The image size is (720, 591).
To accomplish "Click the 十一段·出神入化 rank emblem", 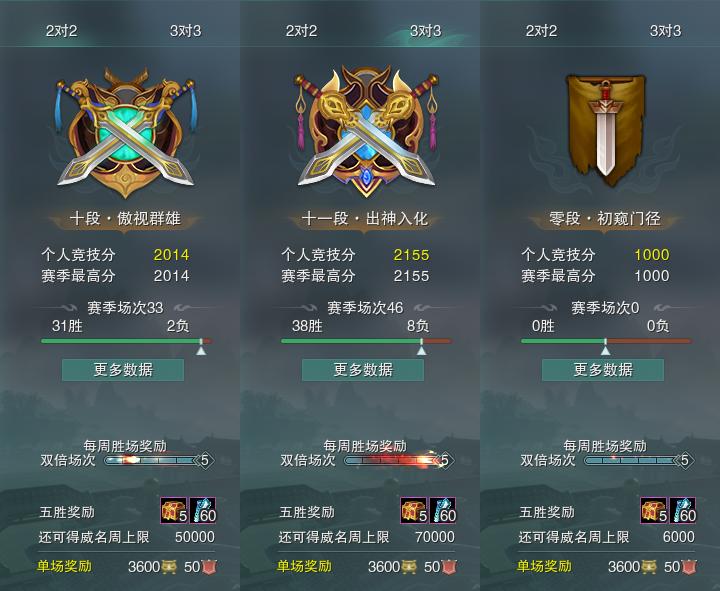I will (366, 131).
